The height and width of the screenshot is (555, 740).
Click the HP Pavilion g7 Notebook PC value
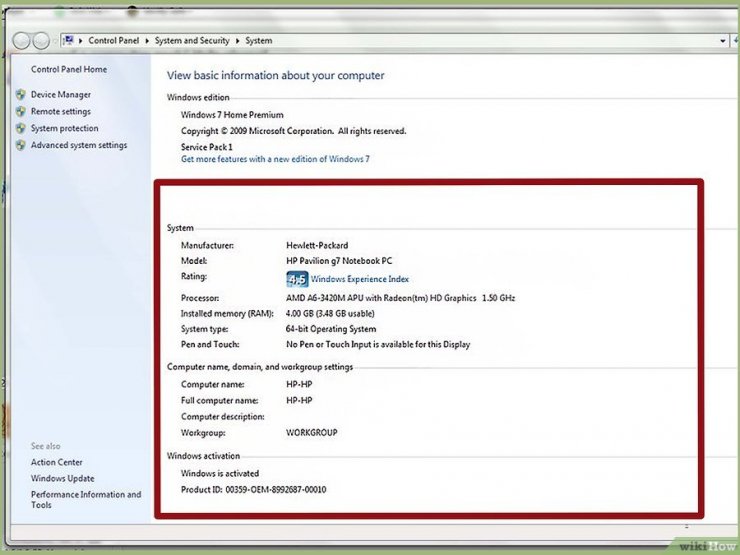pos(339,261)
